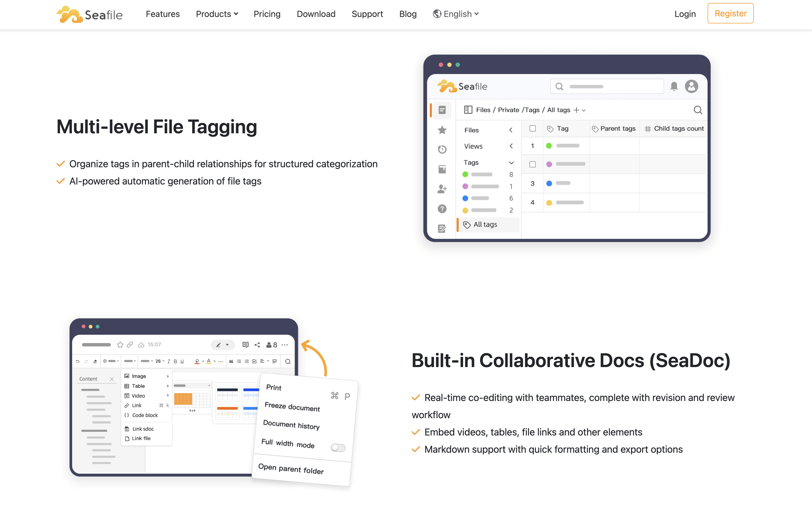Open the edit mode pencil dropdown in SeaDoc
This screenshot has height=509, width=812.
[x=223, y=345]
